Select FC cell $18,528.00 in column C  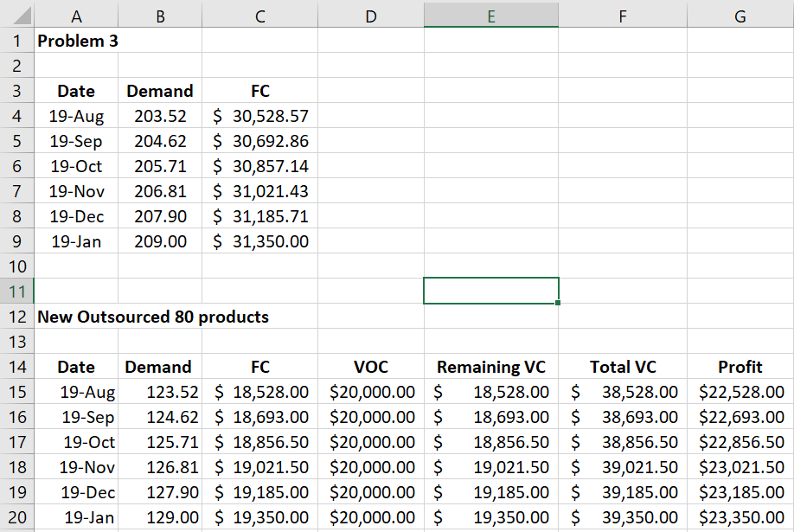pyautogui.click(x=259, y=392)
